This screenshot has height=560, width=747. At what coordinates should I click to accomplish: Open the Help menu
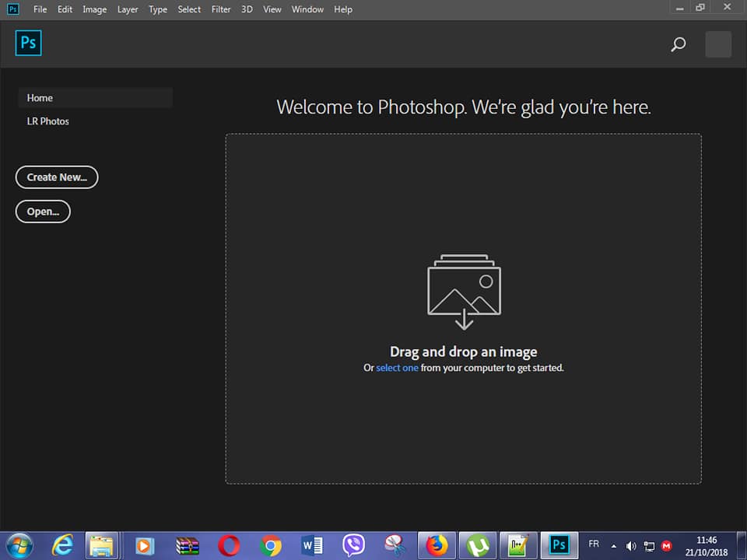click(343, 9)
